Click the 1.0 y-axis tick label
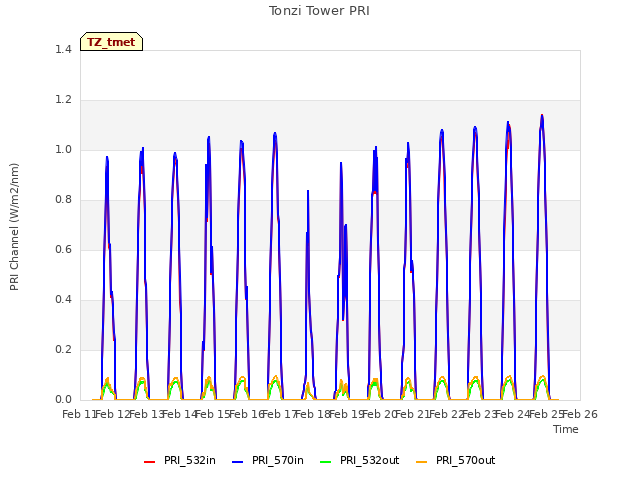The image size is (640, 480). click(63, 149)
